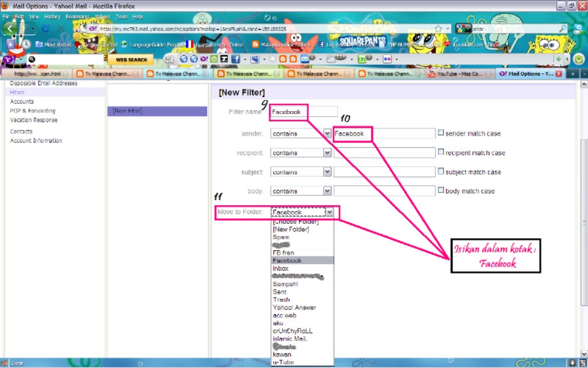Reload the current page
The width and height of the screenshot is (588, 368).
45,29
